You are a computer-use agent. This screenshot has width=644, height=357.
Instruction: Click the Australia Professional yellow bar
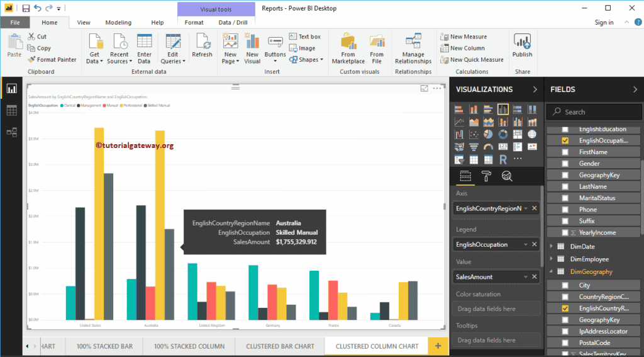[x=160, y=225]
